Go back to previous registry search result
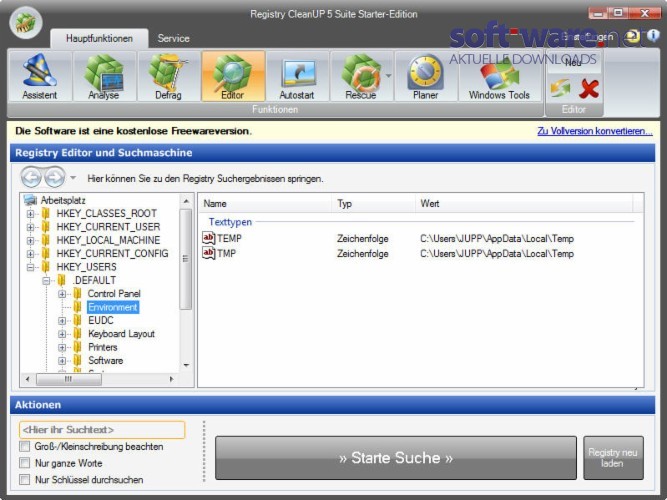The image size is (667, 500). (31, 177)
